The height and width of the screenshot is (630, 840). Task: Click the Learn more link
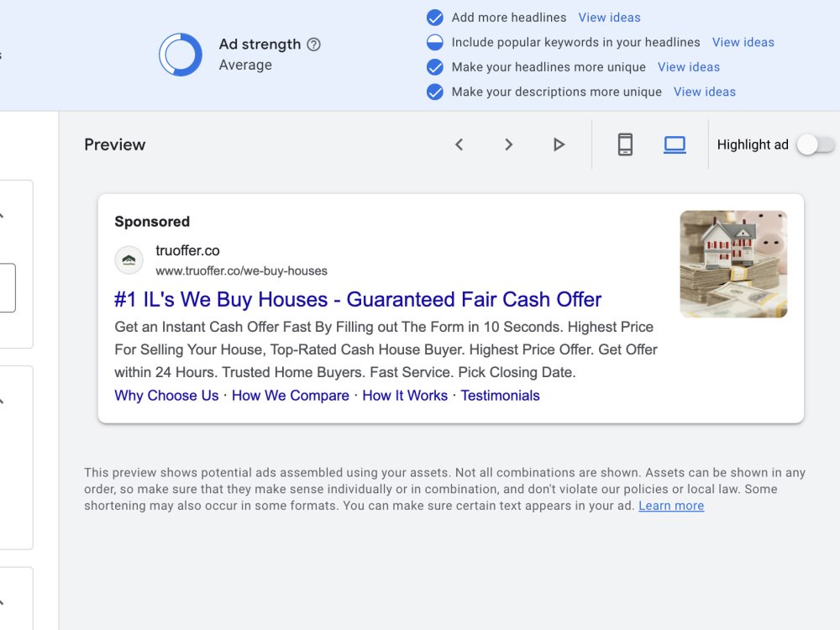(x=671, y=506)
